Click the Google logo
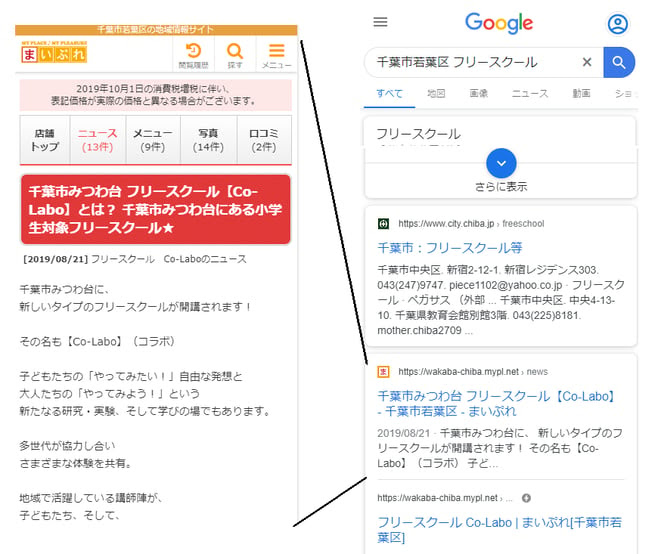This screenshot has height=554, width=658. tap(499, 23)
